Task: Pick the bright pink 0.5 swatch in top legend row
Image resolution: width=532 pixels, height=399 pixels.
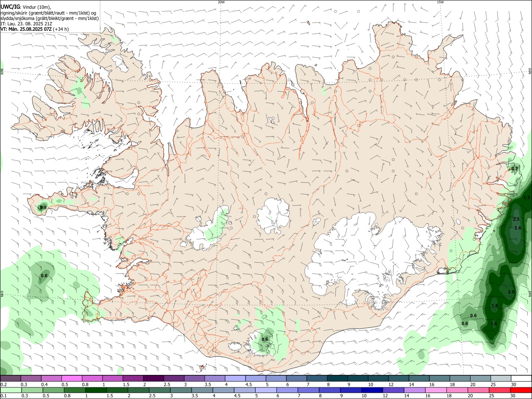Action: coord(71,379)
